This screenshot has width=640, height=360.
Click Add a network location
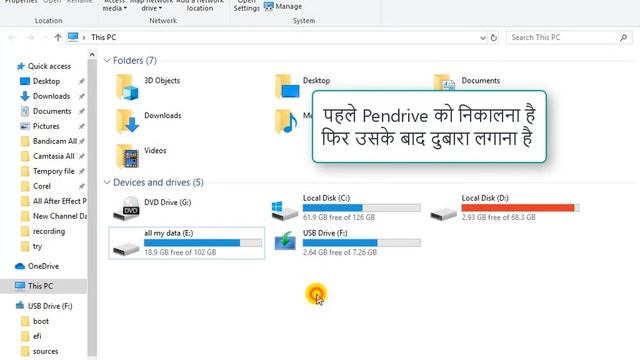pyautogui.click(x=200, y=6)
